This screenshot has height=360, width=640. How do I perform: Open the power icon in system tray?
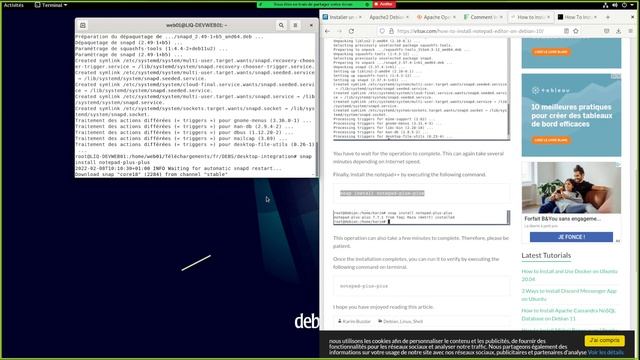[x=624, y=5]
